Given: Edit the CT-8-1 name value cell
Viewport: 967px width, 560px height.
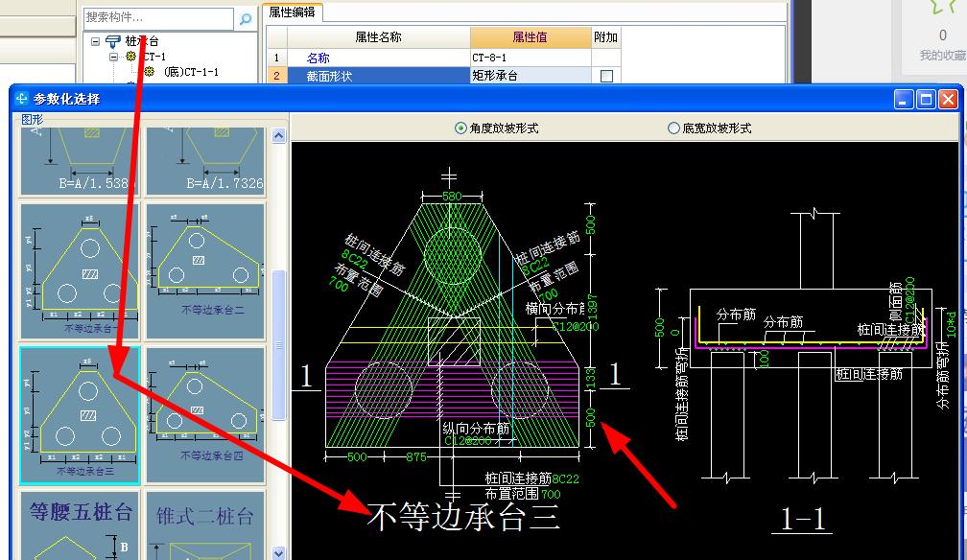Looking at the screenshot, I should pyautogui.click(x=531, y=58).
